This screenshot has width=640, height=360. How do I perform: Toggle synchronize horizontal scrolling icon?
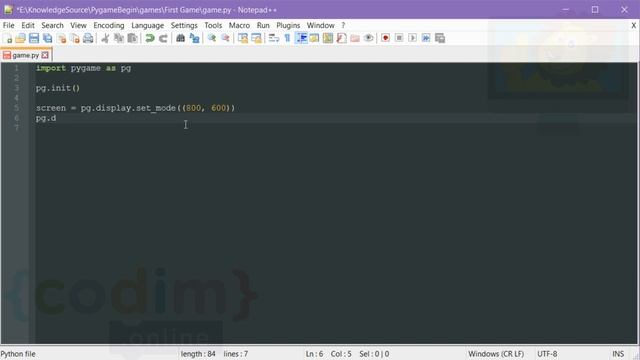click(x=256, y=38)
